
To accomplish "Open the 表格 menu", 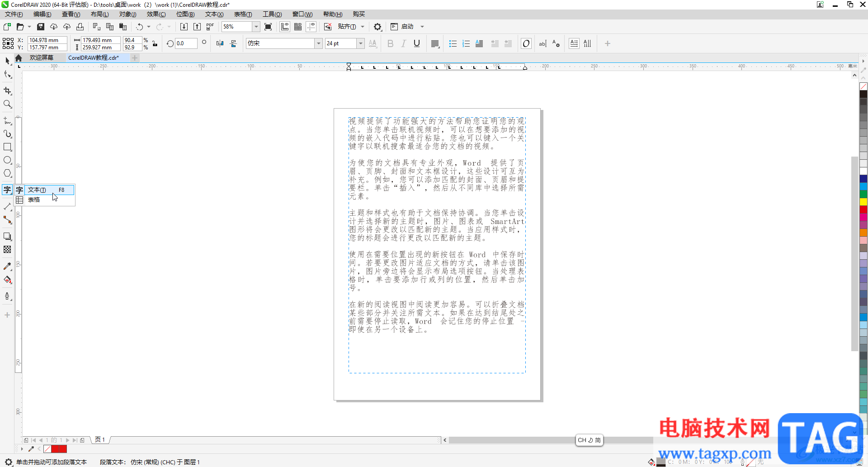I will [x=243, y=14].
